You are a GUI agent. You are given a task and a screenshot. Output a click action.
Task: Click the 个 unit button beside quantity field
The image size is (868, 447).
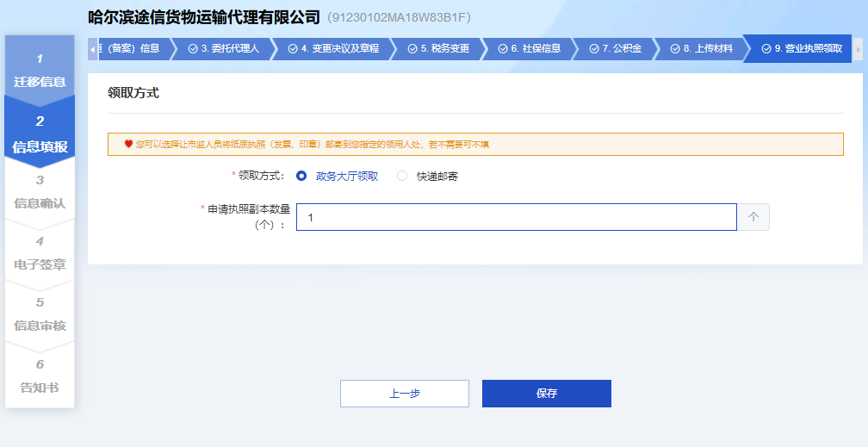click(x=753, y=217)
